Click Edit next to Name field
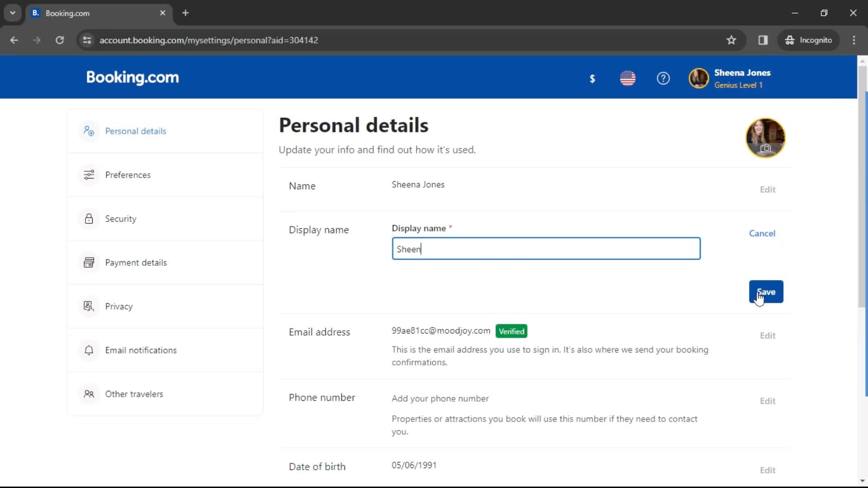This screenshot has width=868, height=488. click(x=767, y=189)
